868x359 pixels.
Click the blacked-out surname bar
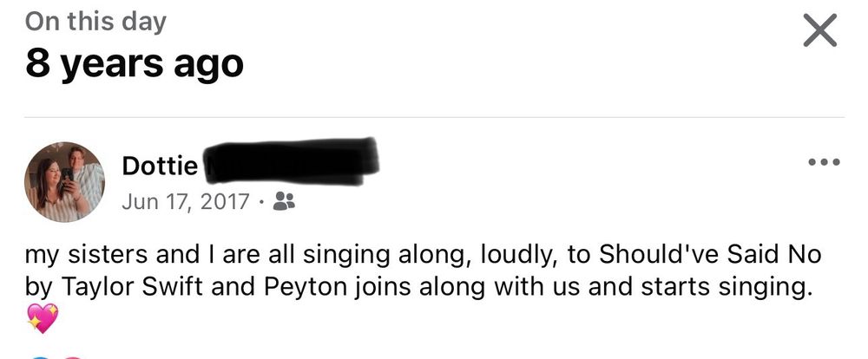(293, 160)
